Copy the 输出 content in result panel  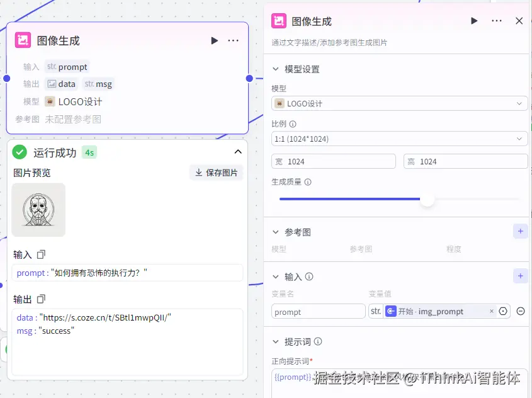coord(41,299)
